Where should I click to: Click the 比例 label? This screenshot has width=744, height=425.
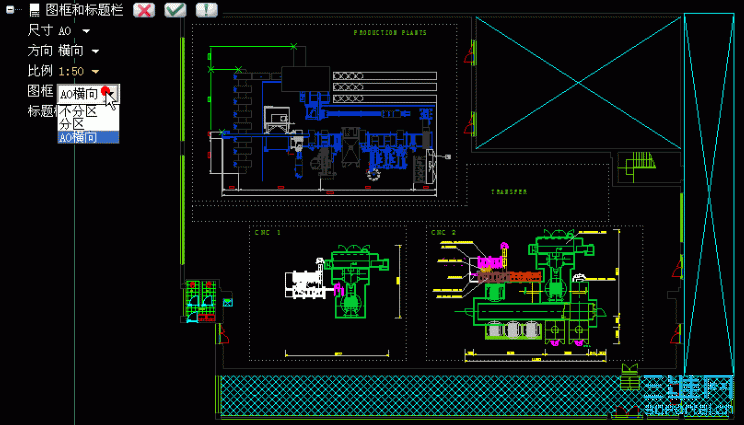(40, 71)
